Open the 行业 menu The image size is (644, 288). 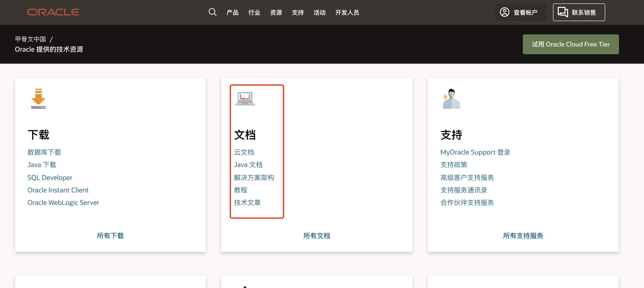254,12
